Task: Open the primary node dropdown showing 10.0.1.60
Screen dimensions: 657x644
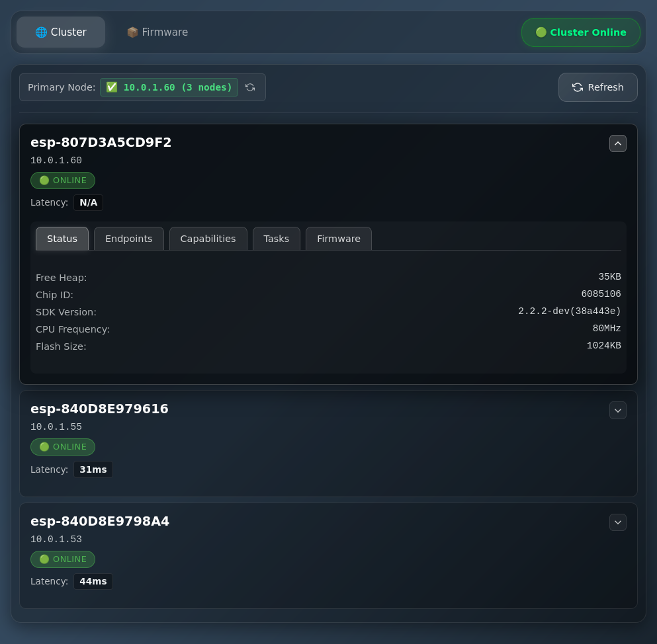Action: pos(169,87)
